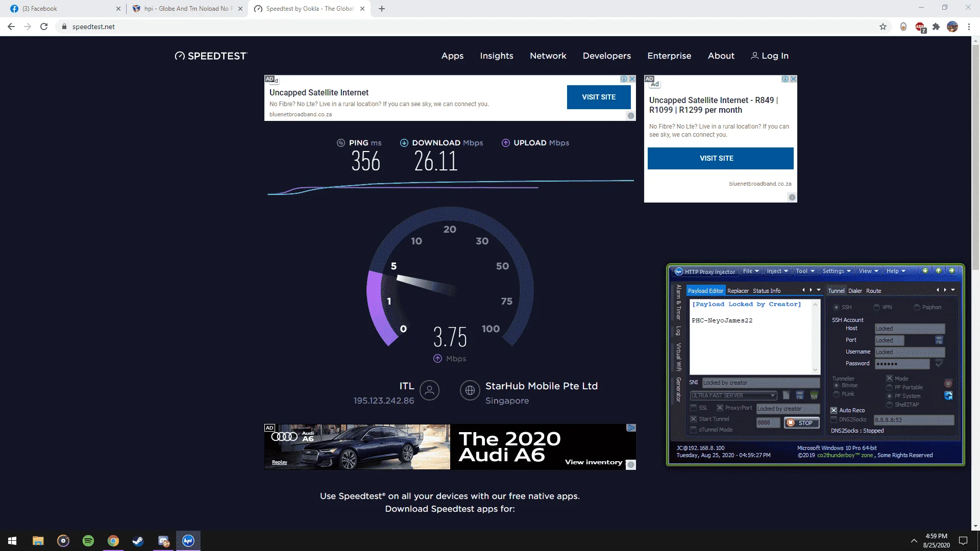Click the ITL user profile icon
This screenshot has width=980, height=551.
pyautogui.click(x=429, y=391)
